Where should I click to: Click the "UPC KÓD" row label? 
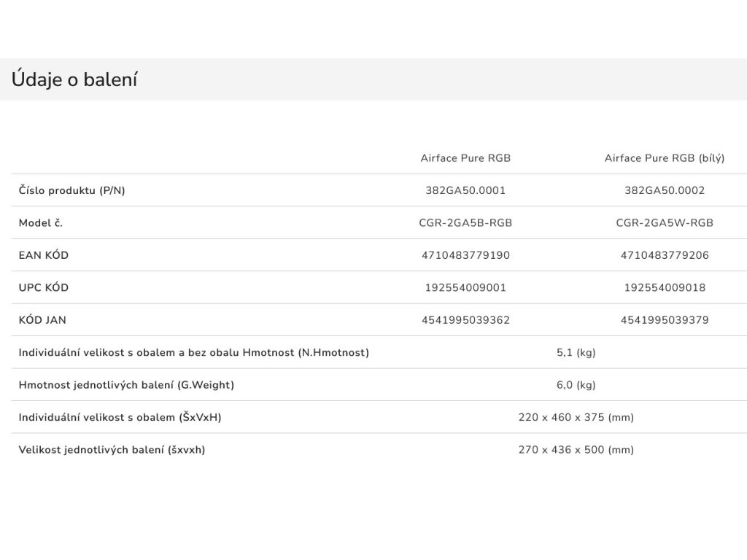click(x=44, y=287)
